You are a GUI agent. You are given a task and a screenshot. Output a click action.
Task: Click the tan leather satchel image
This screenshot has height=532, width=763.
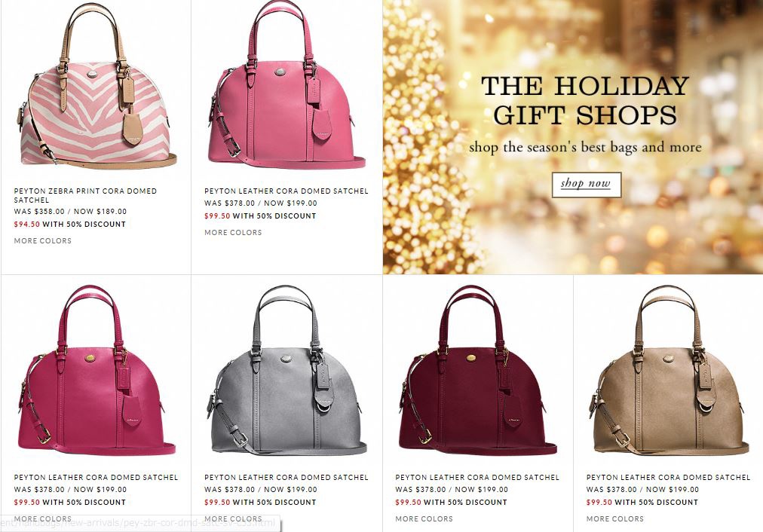tap(669, 369)
